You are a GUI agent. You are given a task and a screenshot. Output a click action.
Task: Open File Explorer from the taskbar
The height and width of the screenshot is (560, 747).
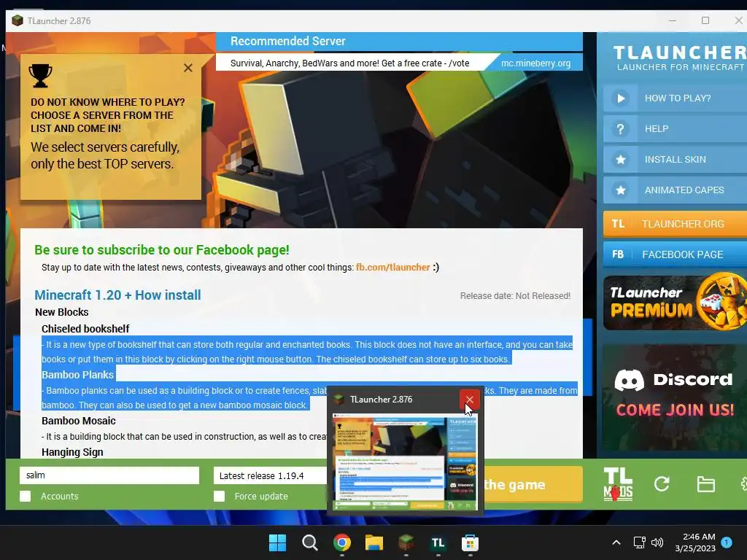pos(374,542)
